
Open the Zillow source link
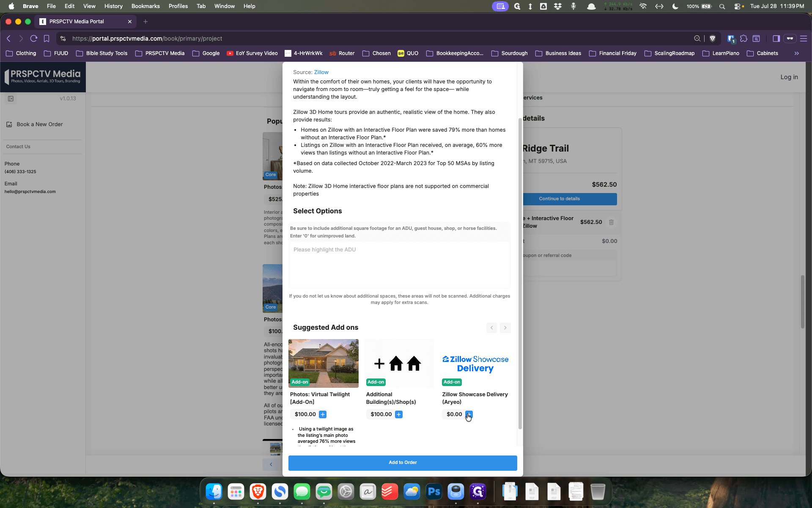tap(321, 72)
